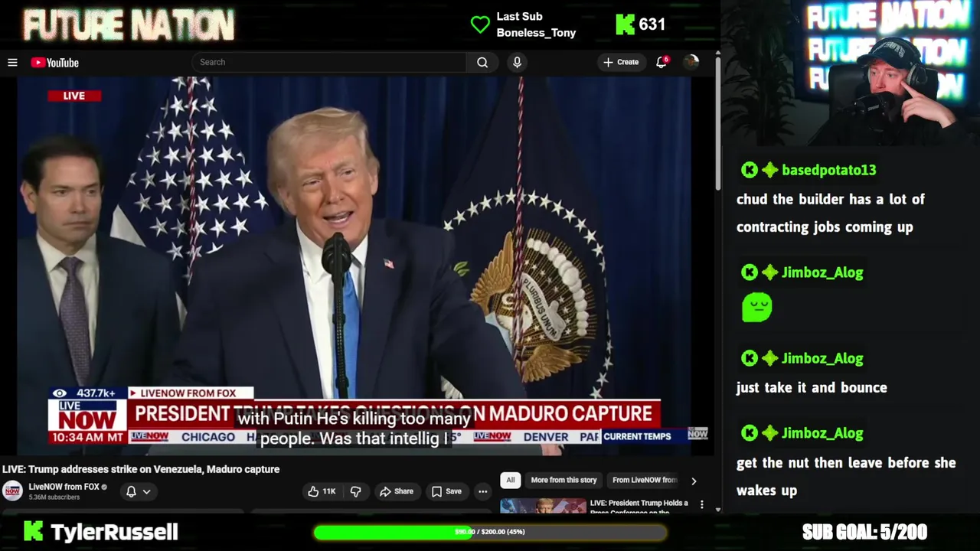
Task: Select the More from this story chip
Action: tap(563, 480)
